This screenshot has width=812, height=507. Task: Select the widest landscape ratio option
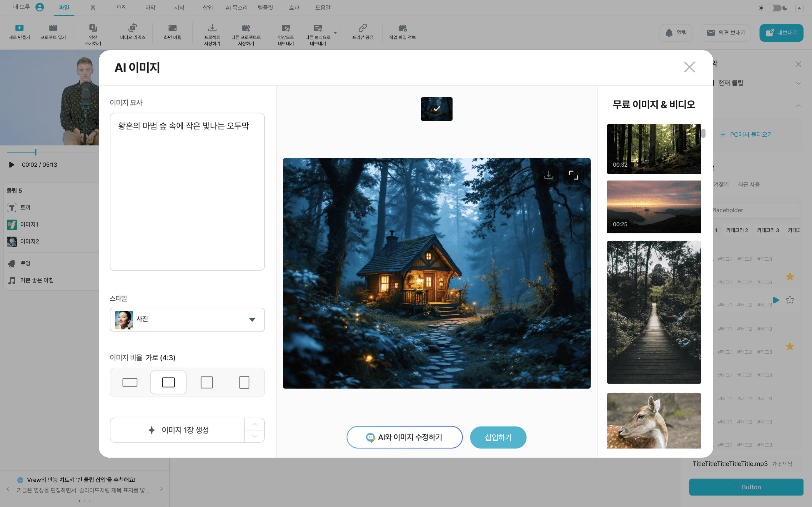(x=130, y=382)
